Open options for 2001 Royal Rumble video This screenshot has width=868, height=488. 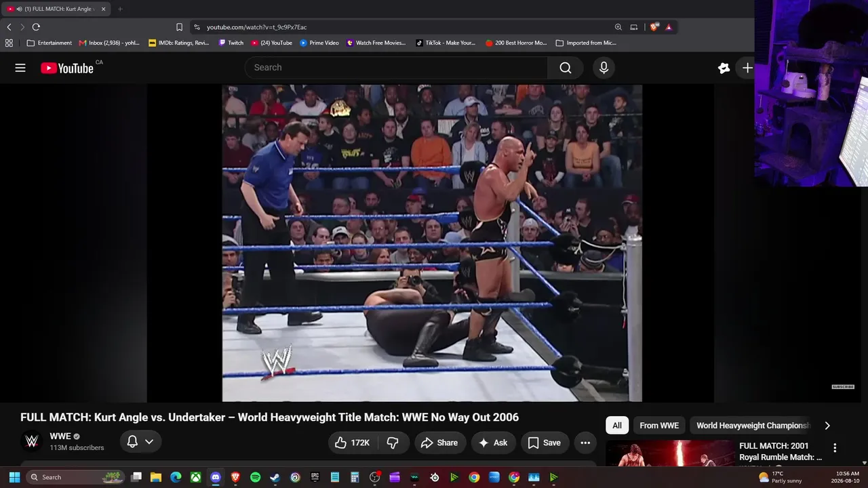click(x=835, y=448)
